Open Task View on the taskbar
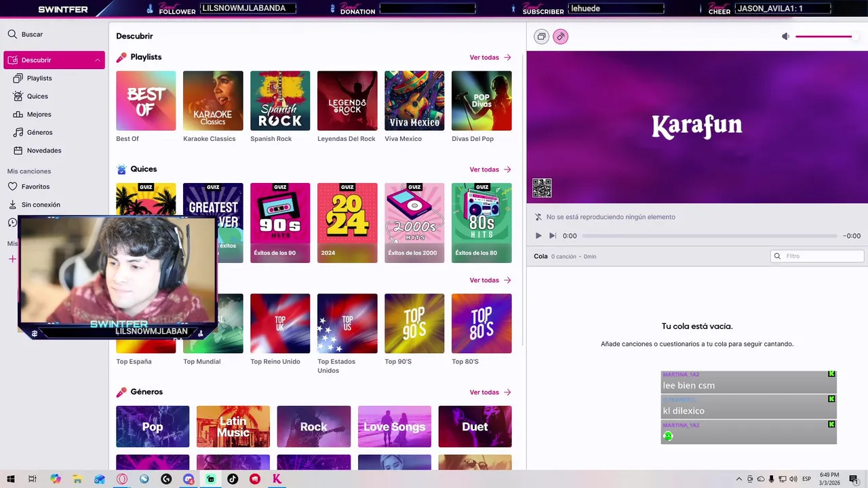 click(x=32, y=479)
